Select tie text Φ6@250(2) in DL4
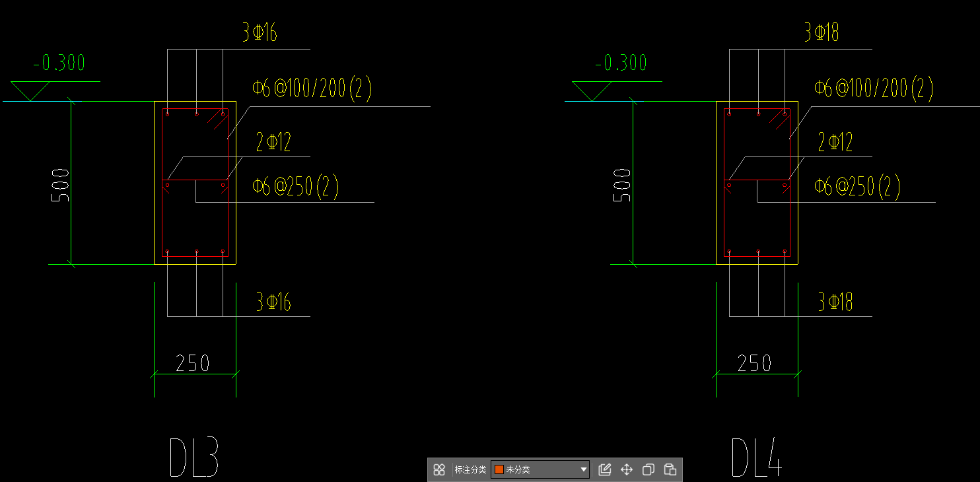The height and width of the screenshot is (482, 980). (857, 187)
